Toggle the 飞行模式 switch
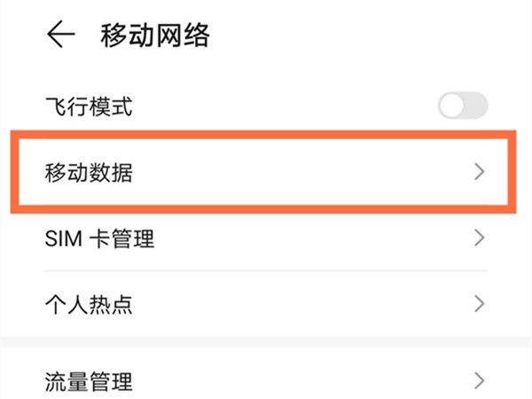532x399 pixels. point(463,106)
